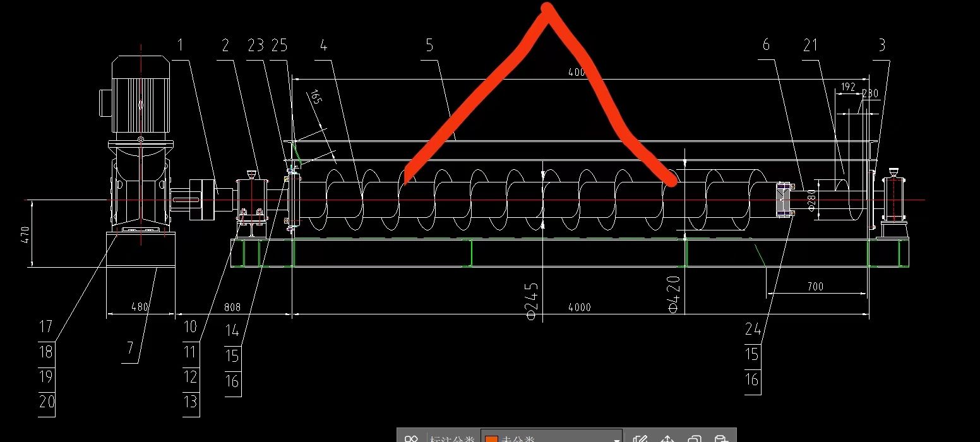Click the rightmost toolbar icon after copy
Screen dimensions: 980x442
[x=721, y=439]
